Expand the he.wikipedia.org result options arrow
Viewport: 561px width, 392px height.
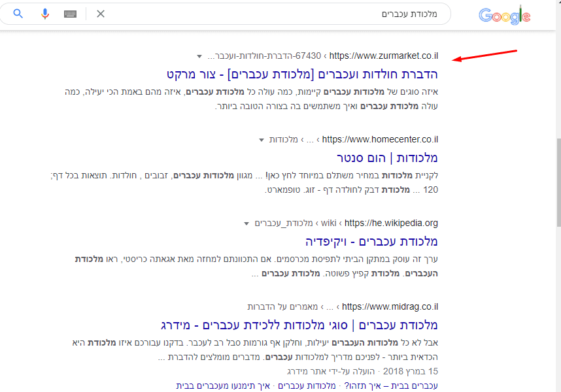pos(246,223)
